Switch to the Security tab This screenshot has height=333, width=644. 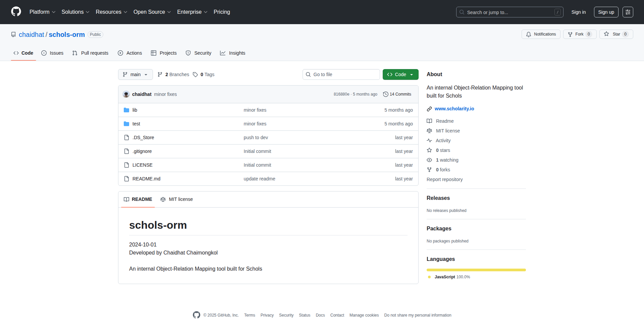pos(199,53)
